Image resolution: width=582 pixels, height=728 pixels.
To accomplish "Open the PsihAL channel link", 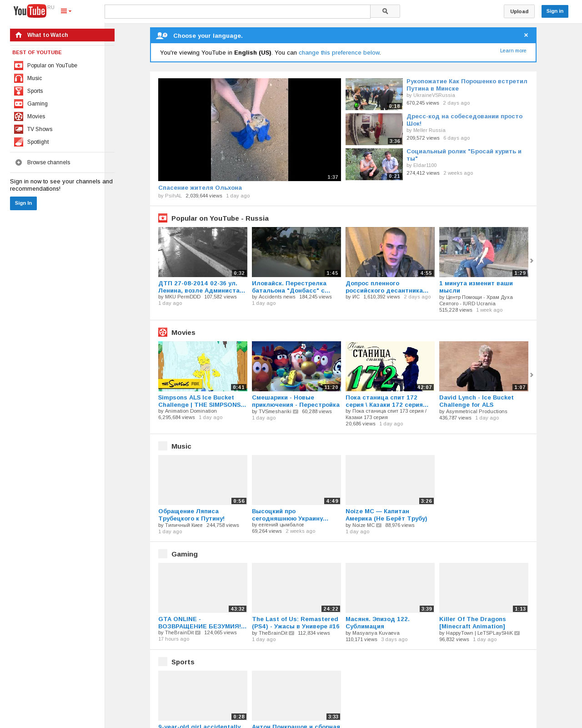I will pyautogui.click(x=173, y=196).
